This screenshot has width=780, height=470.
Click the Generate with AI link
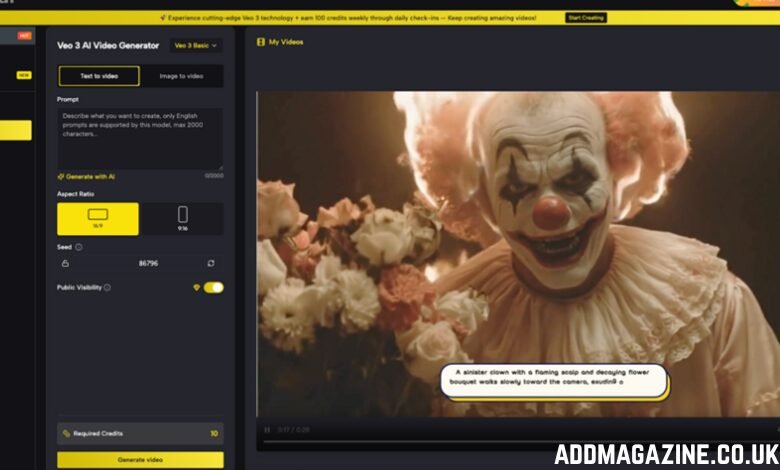[89, 176]
